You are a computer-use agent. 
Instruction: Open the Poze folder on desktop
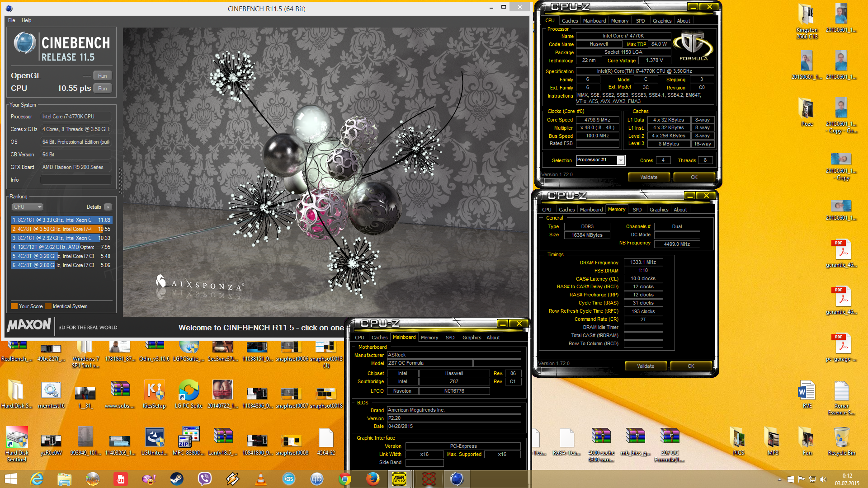[x=807, y=112]
